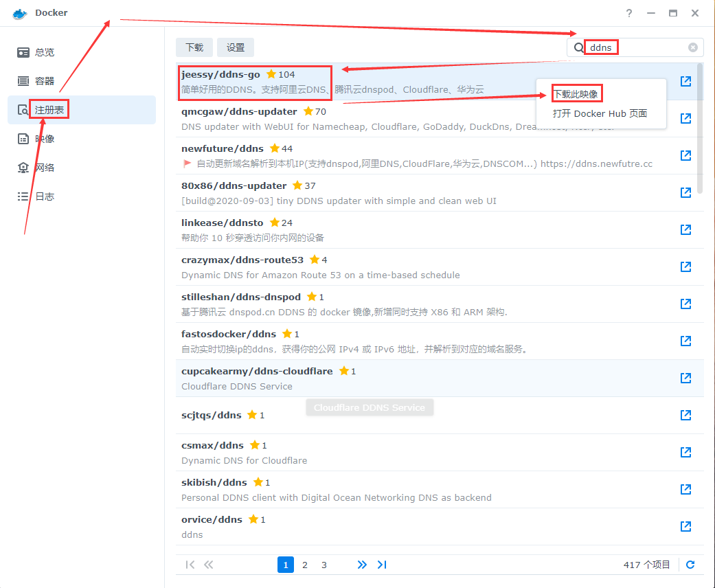The width and height of the screenshot is (715, 588).
Task: Open external link icon for fastosdocker/ddns
Action: 685,341
